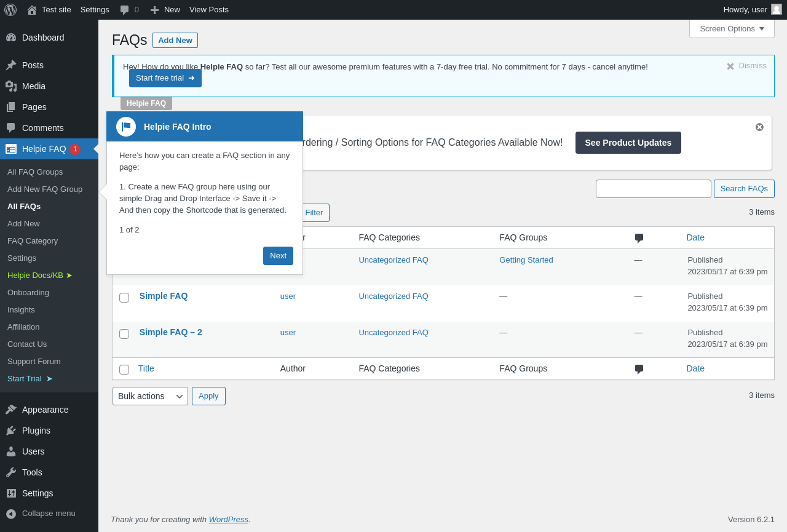Sort by Title in the table footer

pos(146,368)
